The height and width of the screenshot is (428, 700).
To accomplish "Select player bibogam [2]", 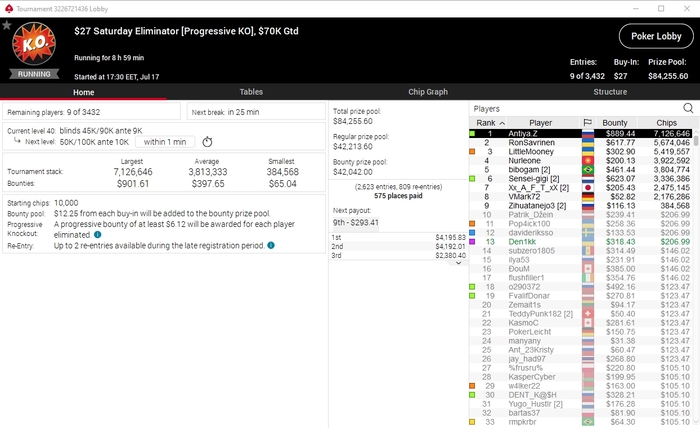I will (x=580, y=170).
